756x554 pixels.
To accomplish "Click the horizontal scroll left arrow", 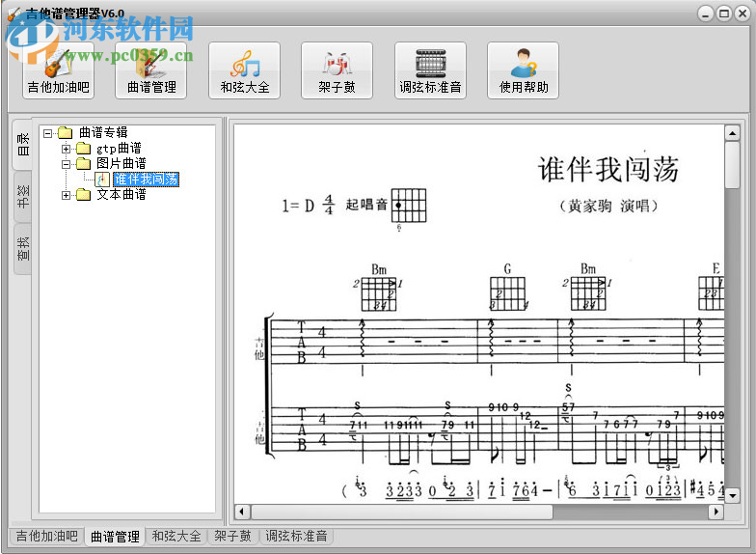I will click(x=242, y=512).
